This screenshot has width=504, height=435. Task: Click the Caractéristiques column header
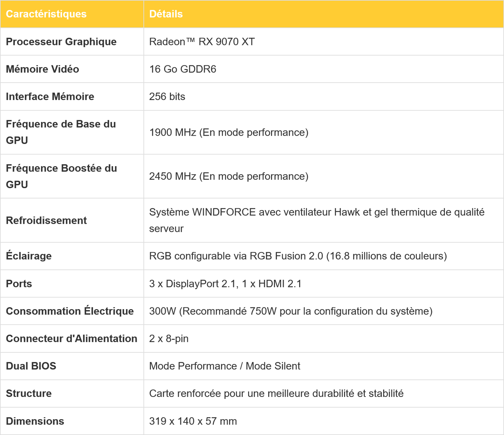pyautogui.click(x=46, y=14)
